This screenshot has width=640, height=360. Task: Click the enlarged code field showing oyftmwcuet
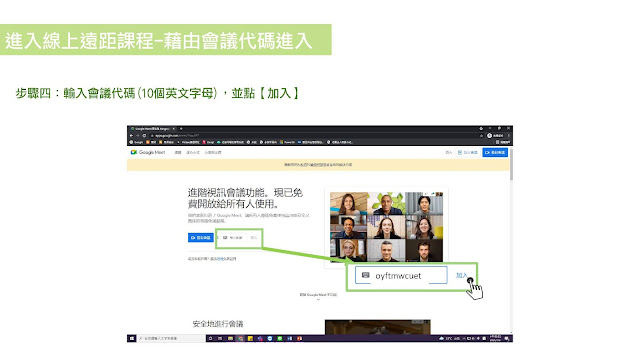[x=401, y=276]
